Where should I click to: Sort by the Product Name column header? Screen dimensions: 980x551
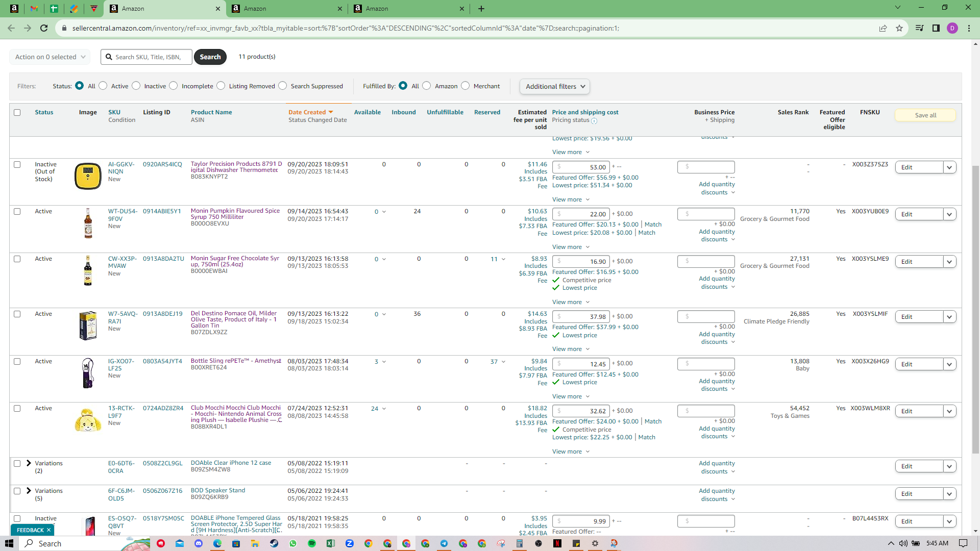(211, 112)
